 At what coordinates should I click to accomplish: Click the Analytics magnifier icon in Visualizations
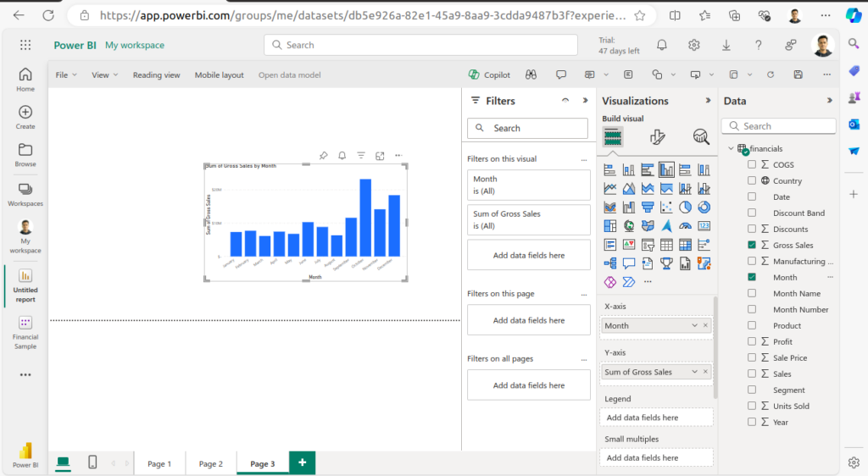[x=701, y=137]
